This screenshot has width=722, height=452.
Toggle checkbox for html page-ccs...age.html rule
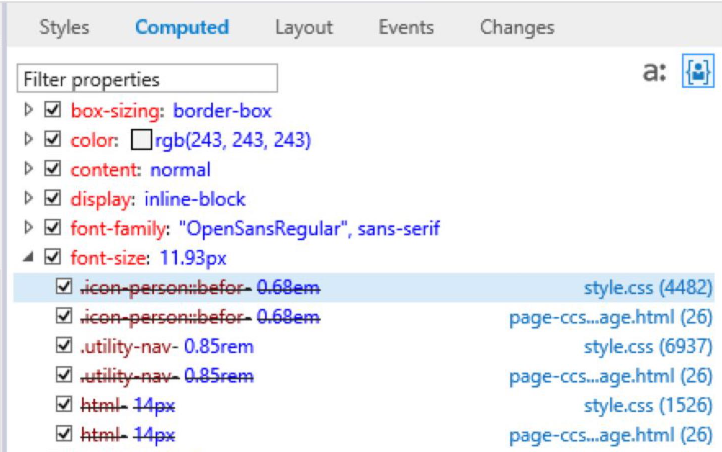pyautogui.click(x=64, y=434)
